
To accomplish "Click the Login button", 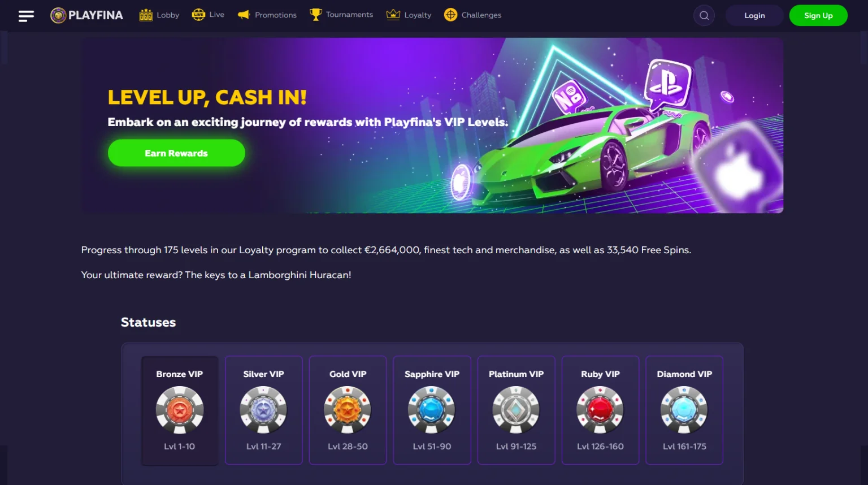I will [754, 15].
